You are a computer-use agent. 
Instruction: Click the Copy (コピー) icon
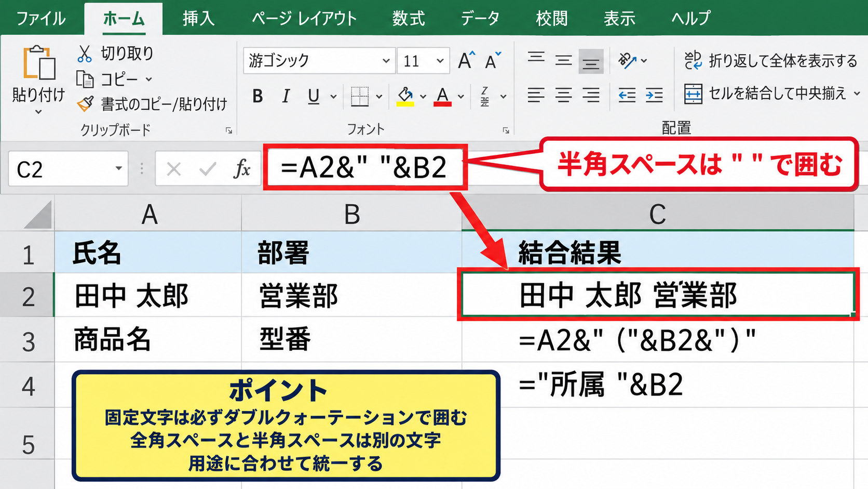point(85,79)
